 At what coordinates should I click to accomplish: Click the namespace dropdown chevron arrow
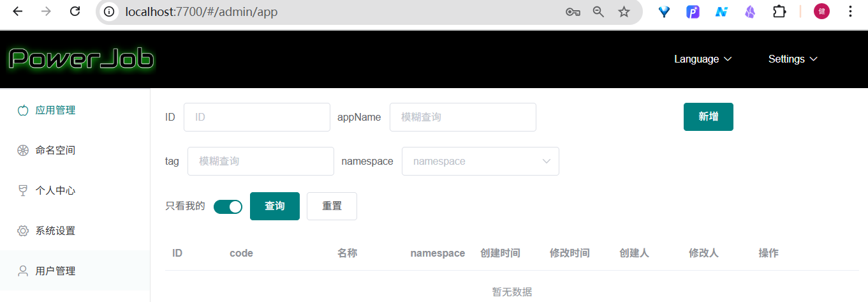(x=547, y=162)
